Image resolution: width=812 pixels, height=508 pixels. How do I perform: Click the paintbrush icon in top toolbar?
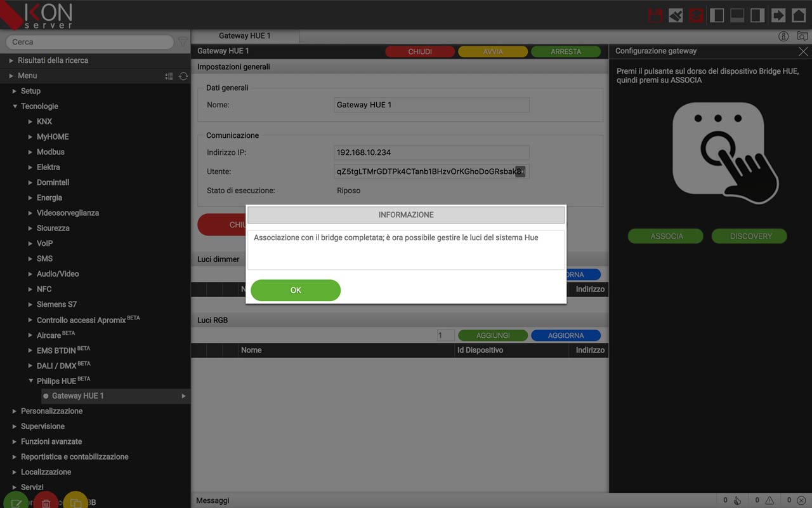[x=676, y=15]
